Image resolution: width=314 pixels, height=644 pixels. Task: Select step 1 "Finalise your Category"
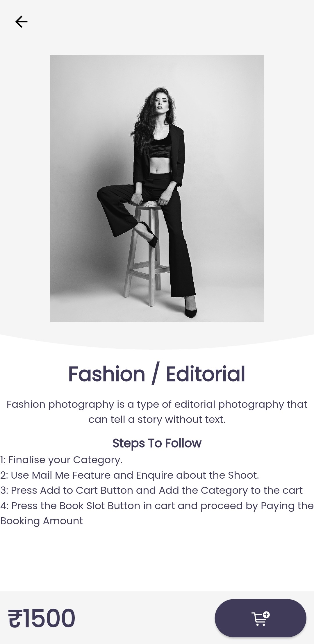point(61,460)
